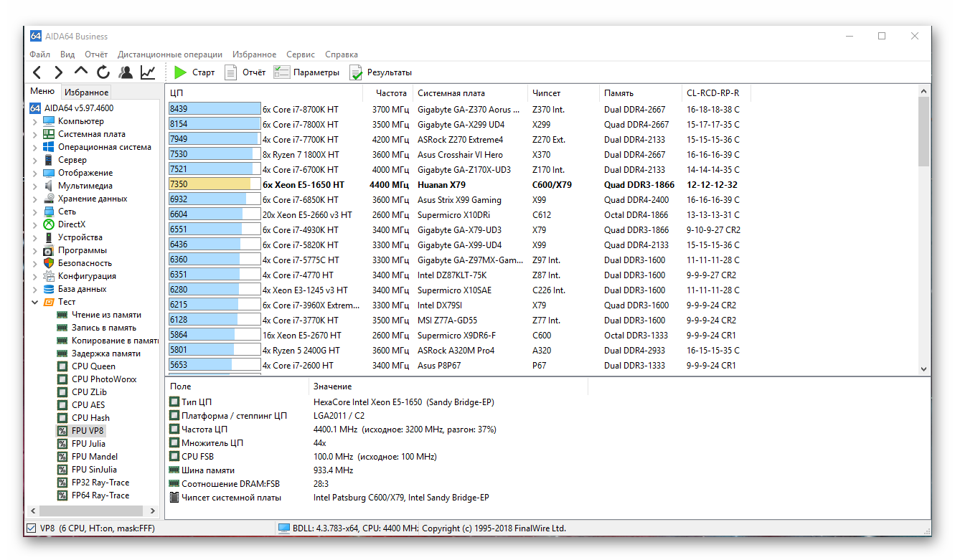Click the score bar showing 5653

click(215, 365)
